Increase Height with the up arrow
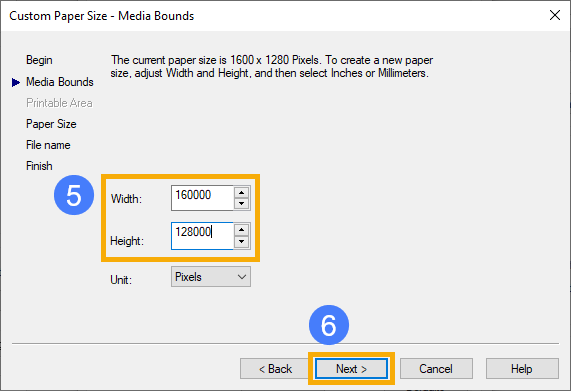The height and width of the screenshot is (391, 571). [x=241, y=230]
